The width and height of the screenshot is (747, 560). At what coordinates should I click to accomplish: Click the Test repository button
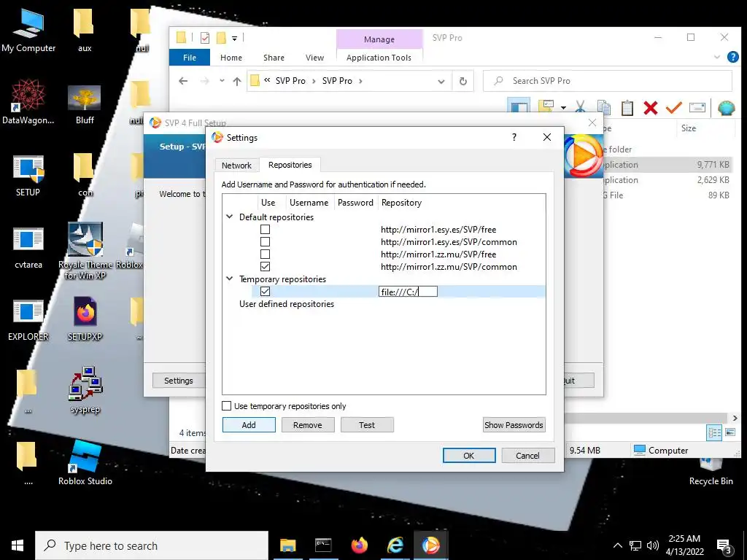[367, 425]
